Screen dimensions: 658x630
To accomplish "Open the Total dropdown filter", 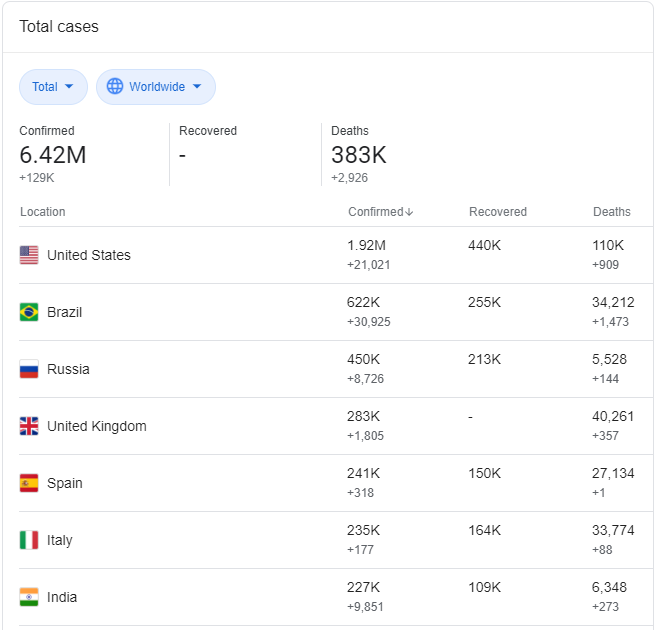I will coord(53,87).
